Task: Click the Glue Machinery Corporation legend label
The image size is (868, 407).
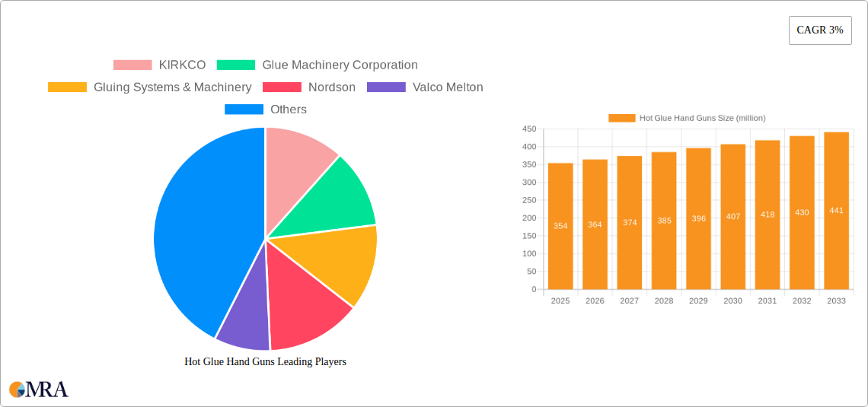Action: tap(340, 65)
